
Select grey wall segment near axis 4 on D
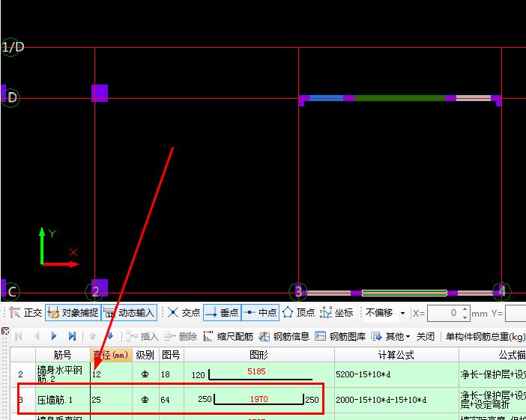[473, 98]
